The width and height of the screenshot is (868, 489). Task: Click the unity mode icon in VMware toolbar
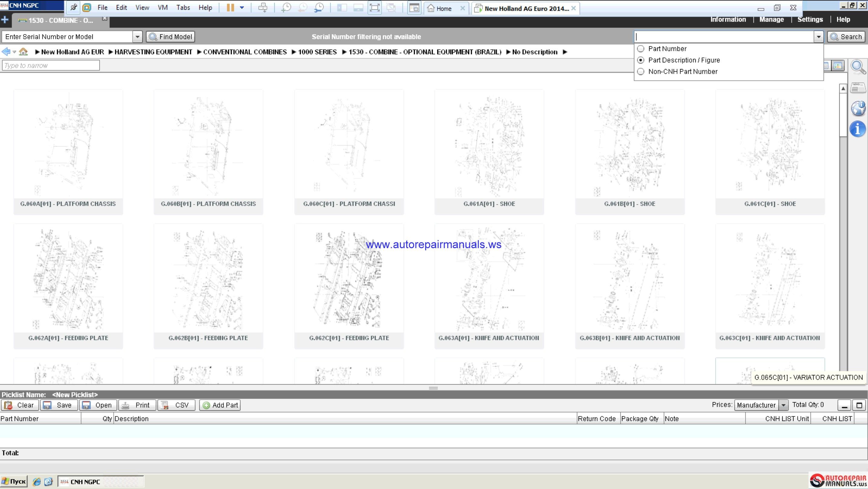pyautogui.click(x=391, y=8)
